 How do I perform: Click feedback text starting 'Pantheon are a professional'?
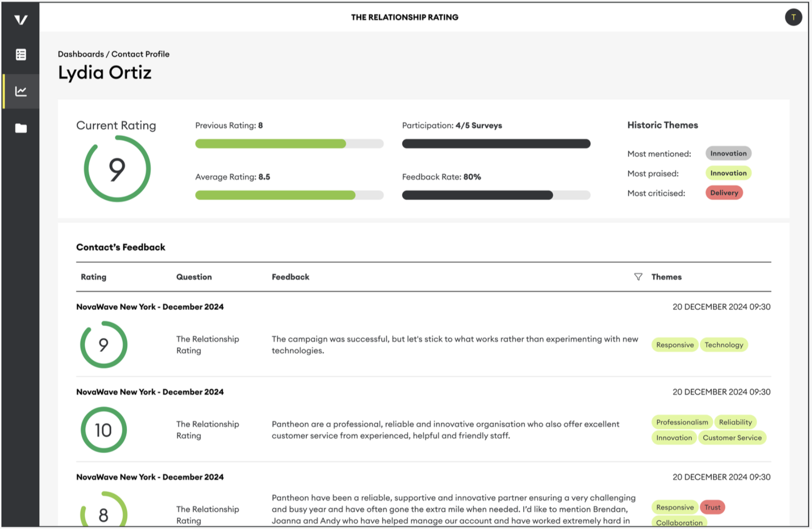446,430
